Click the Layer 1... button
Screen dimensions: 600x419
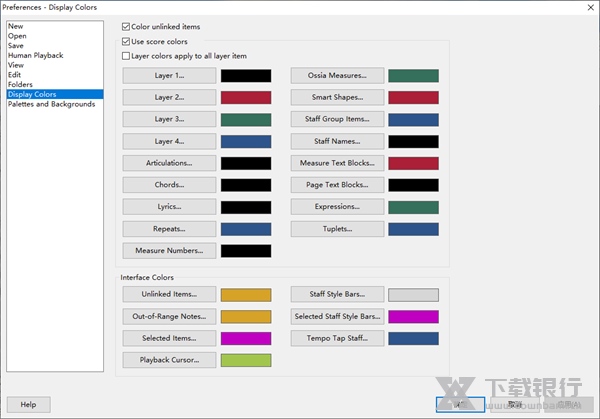pyautogui.click(x=169, y=76)
